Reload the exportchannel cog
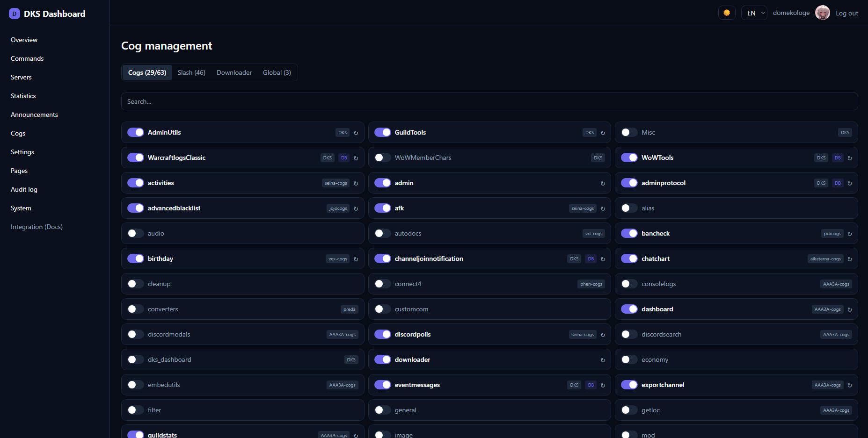Image resolution: width=868 pixels, height=438 pixels. [x=849, y=385]
